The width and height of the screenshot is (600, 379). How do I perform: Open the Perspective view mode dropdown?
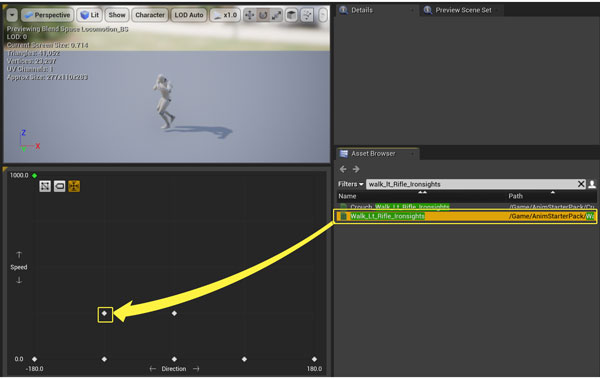[47, 15]
